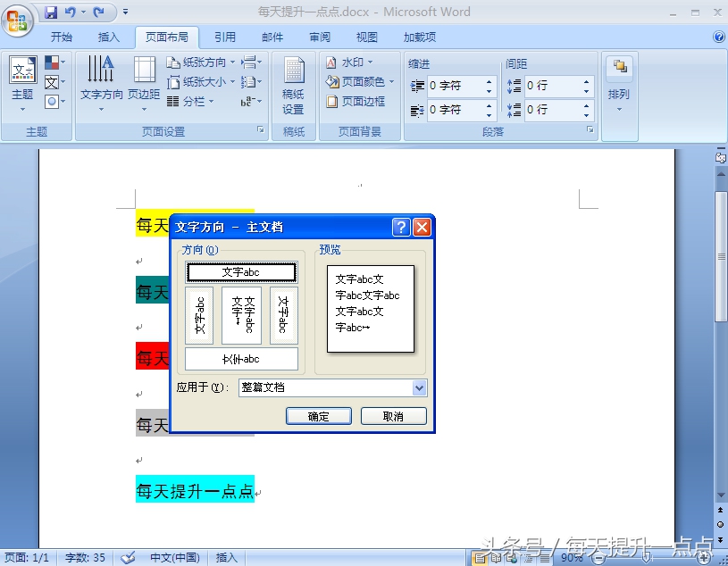Open 纸张方向 orientation dropdown
The width and height of the screenshot is (728, 566).
click(x=201, y=62)
